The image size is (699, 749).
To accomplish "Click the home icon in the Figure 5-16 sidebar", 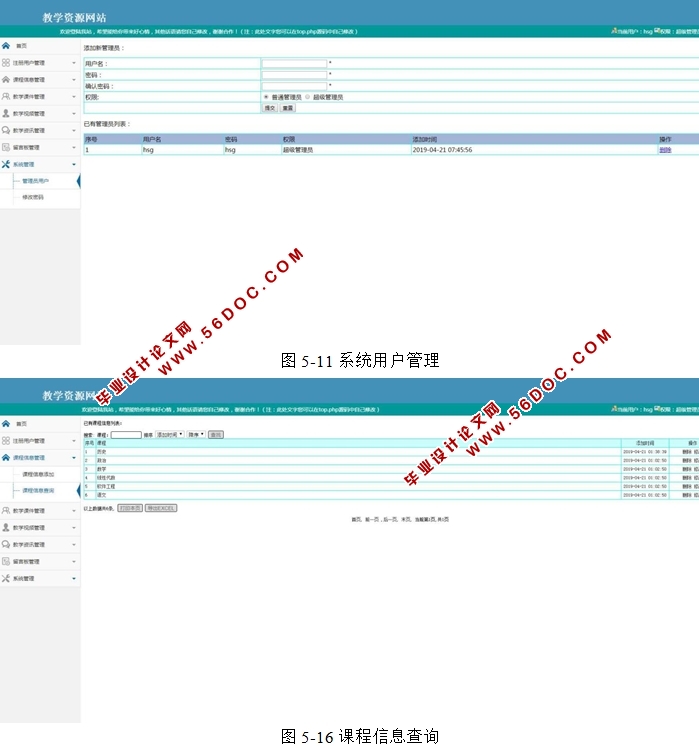I will pos(6,424).
